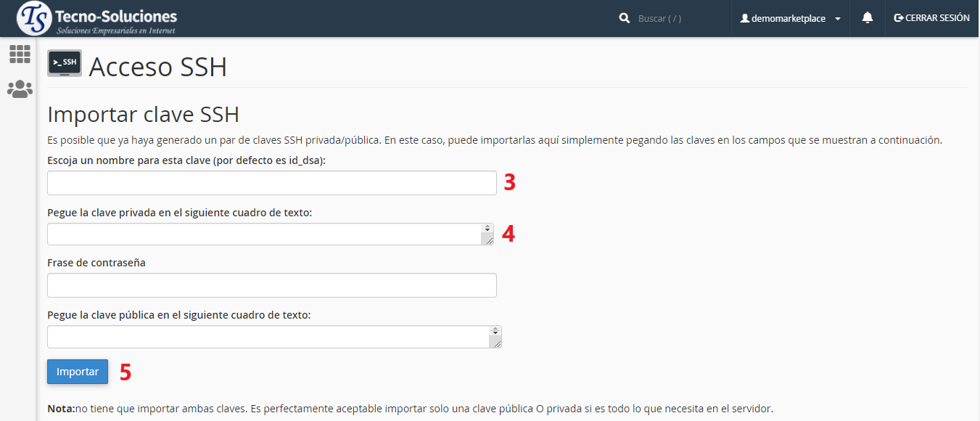
Task: Open the user manager icon in sidebar
Action: (20, 89)
